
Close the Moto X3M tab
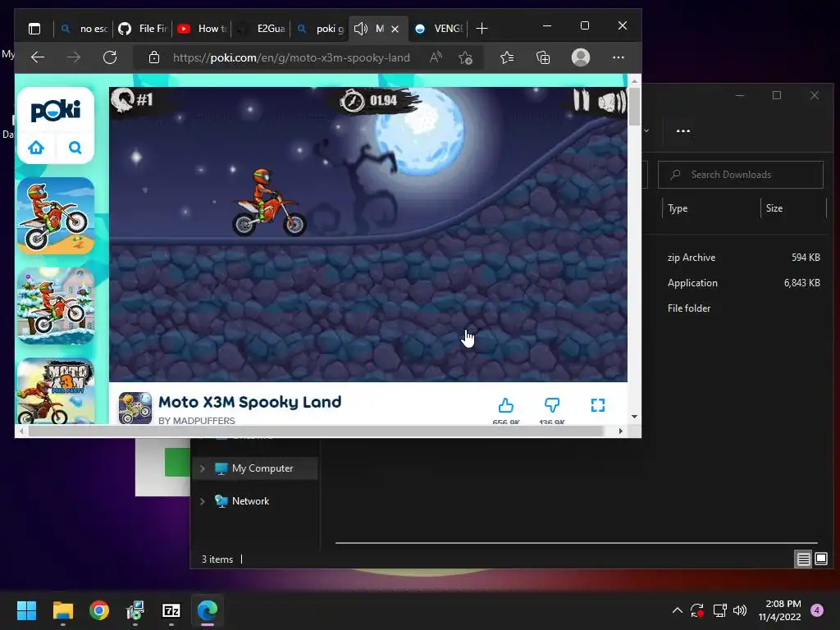395,29
